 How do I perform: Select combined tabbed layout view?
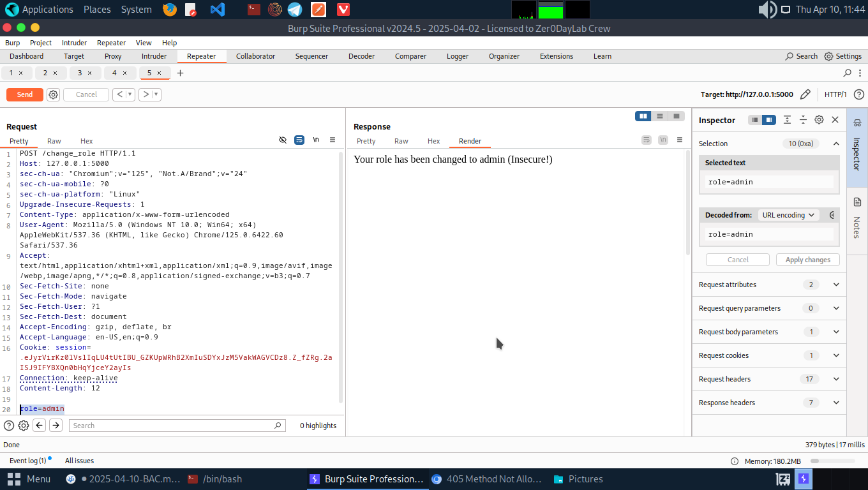coord(677,116)
